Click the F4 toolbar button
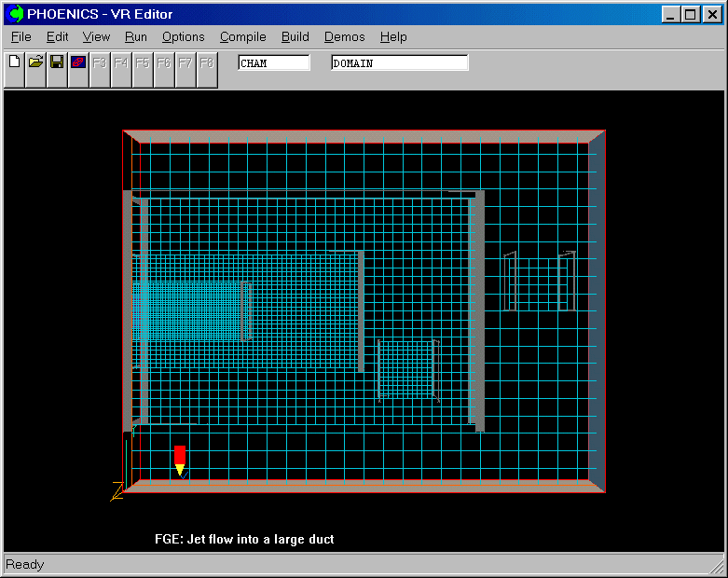728x578 pixels. click(121, 70)
